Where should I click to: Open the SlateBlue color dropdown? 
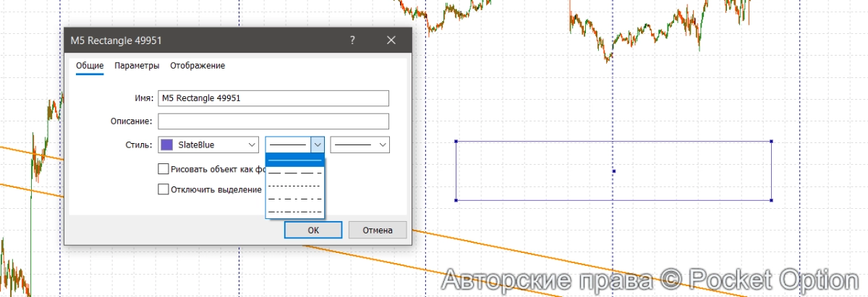point(208,145)
